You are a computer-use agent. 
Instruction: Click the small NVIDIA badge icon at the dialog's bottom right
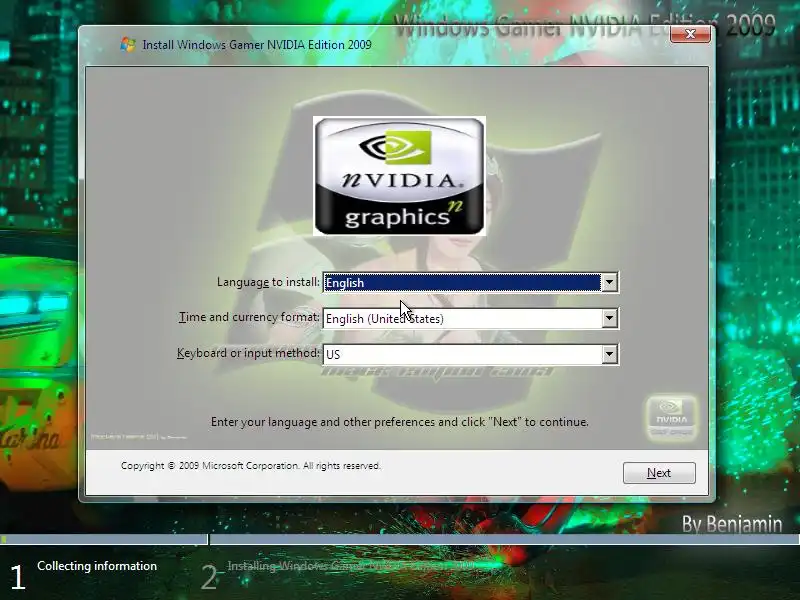pos(671,416)
